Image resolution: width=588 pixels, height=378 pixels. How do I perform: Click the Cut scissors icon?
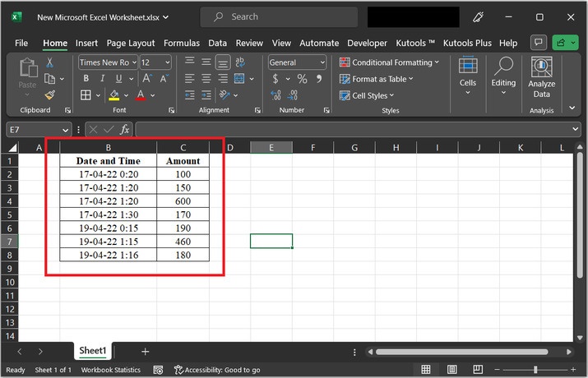[49, 62]
